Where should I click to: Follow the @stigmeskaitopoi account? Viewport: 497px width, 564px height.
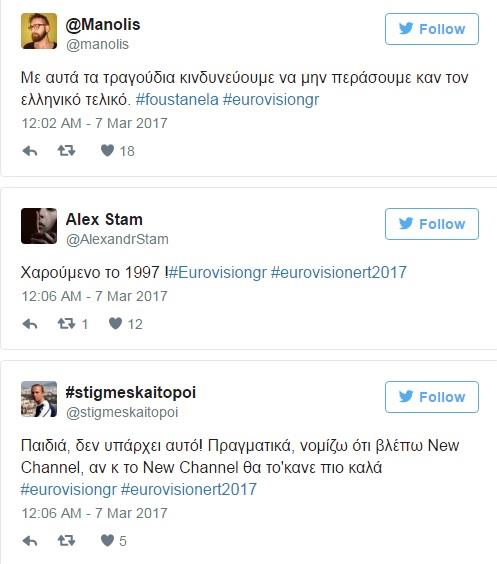coord(432,397)
